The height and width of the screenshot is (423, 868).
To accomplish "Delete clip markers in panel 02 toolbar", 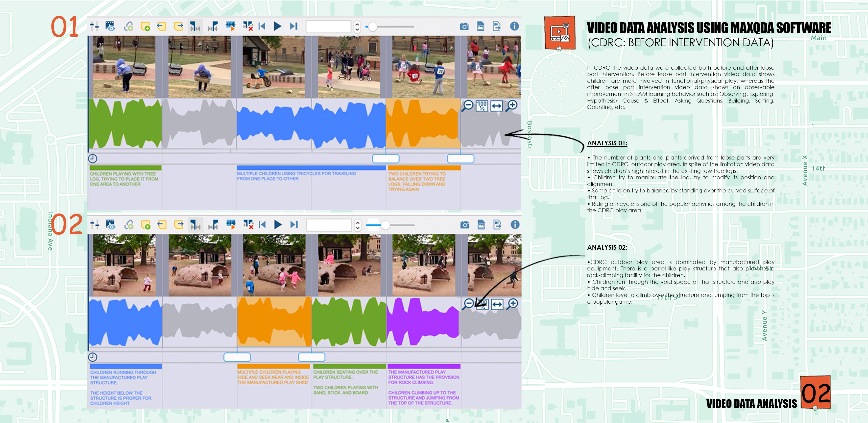I will point(248,225).
